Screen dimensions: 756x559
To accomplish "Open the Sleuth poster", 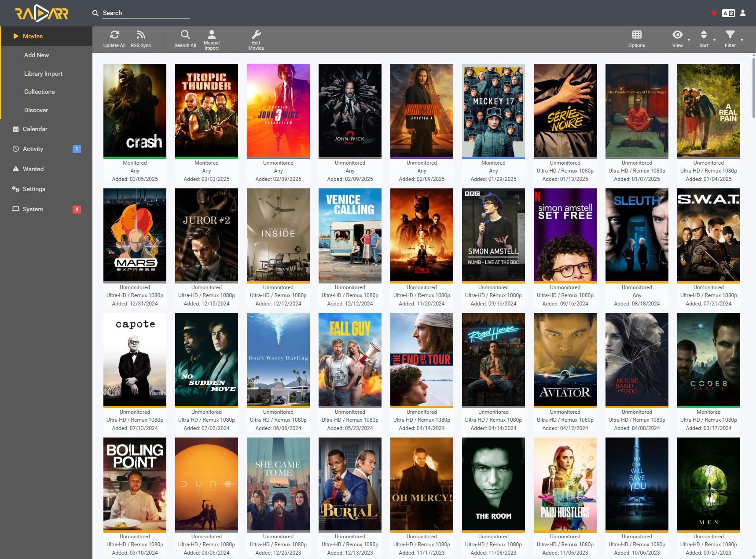I will point(637,235).
